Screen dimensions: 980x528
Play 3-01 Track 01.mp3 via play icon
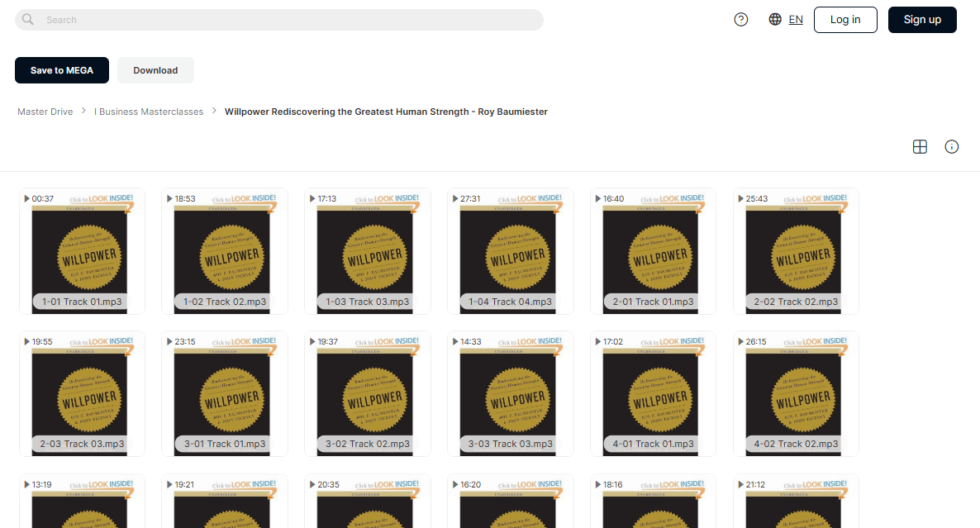pyautogui.click(x=169, y=342)
